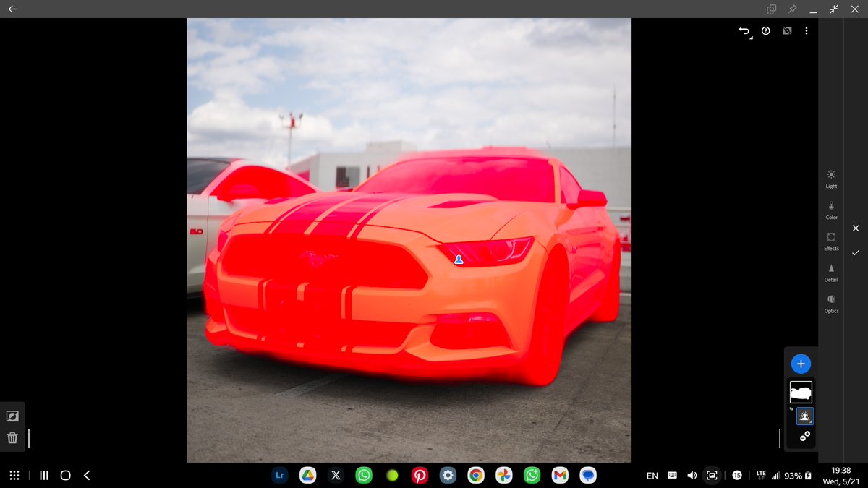Open the Optics adjustments panel
Image resolution: width=868 pixels, height=488 pixels.
[x=831, y=303]
